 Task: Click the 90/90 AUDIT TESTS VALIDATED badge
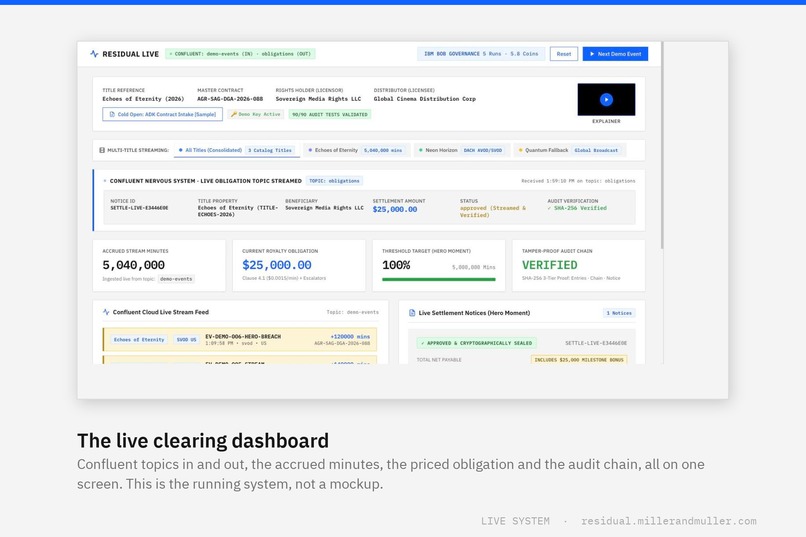[x=329, y=114]
